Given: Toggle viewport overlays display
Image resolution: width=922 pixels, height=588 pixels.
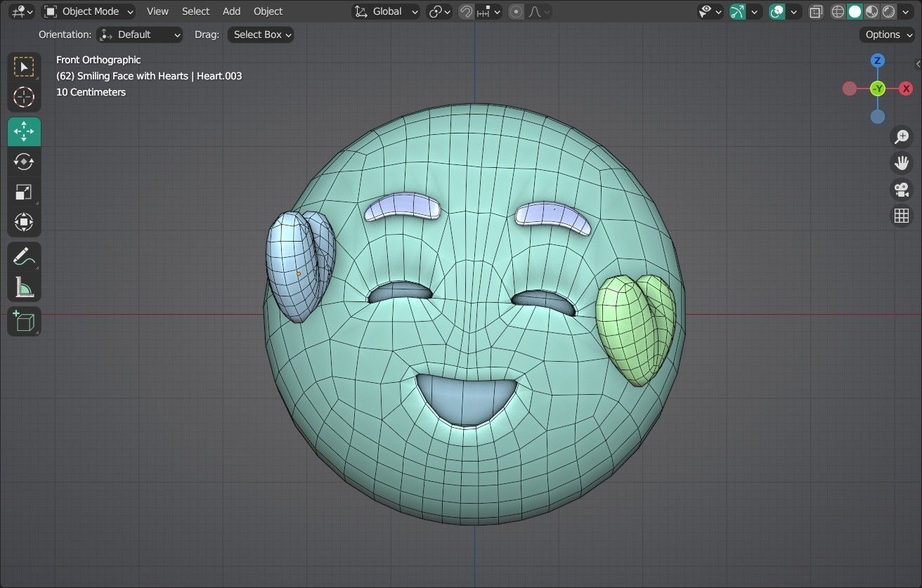Looking at the screenshot, I should (x=777, y=11).
